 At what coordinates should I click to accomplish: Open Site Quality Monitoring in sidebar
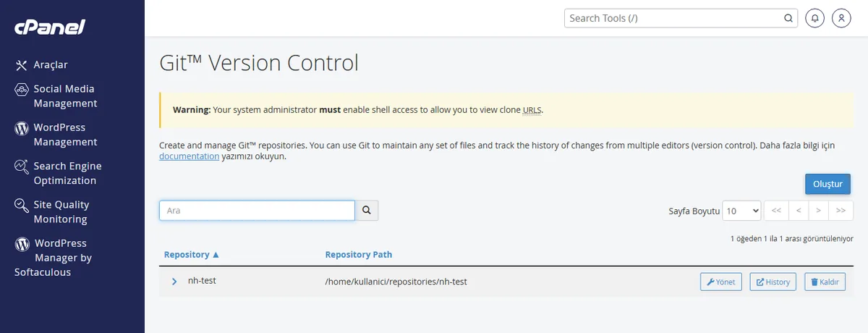click(x=61, y=212)
